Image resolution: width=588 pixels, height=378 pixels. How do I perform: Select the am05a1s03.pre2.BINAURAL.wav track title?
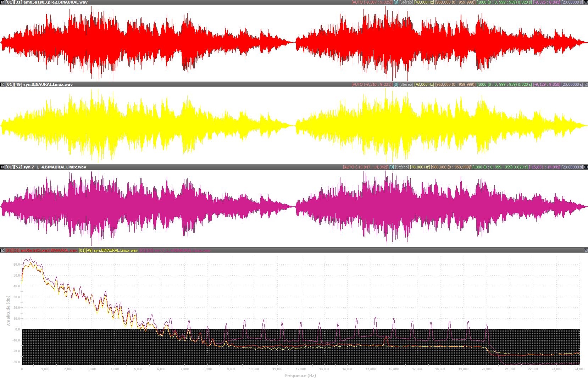click(46, 2)
